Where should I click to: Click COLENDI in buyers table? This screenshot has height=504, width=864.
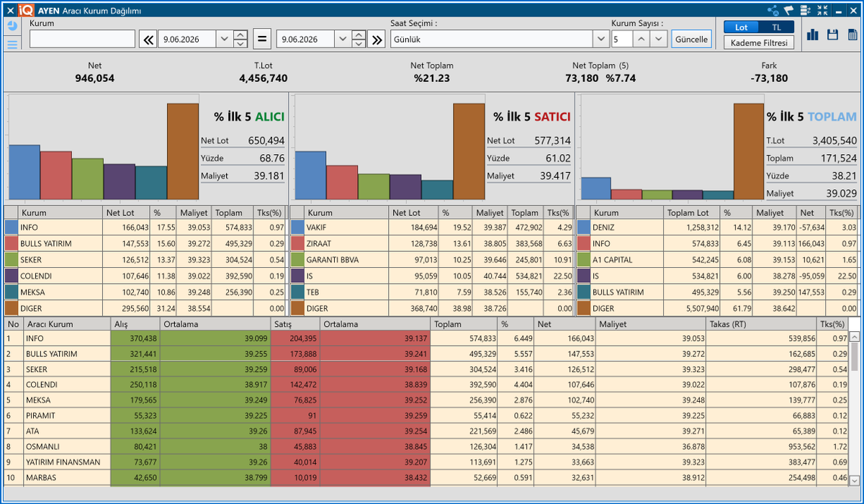pyautogui.click(x=37, y=276)
